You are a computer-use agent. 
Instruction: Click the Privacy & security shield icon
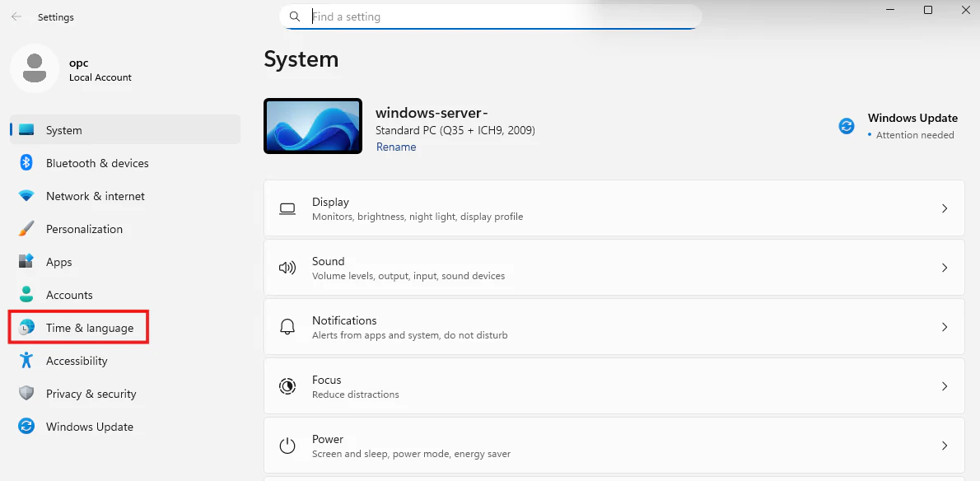pyautogui.click(x=26, y=394)
